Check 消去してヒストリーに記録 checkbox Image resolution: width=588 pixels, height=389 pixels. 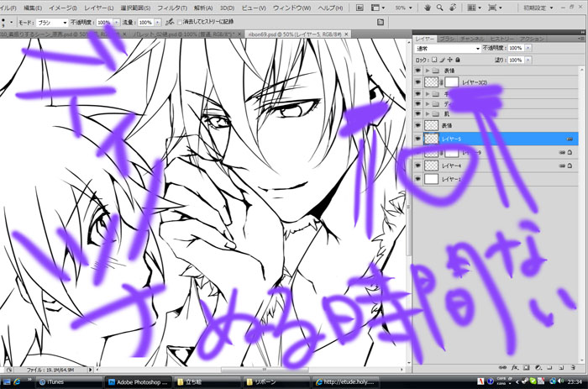click(x=180, y=22)
